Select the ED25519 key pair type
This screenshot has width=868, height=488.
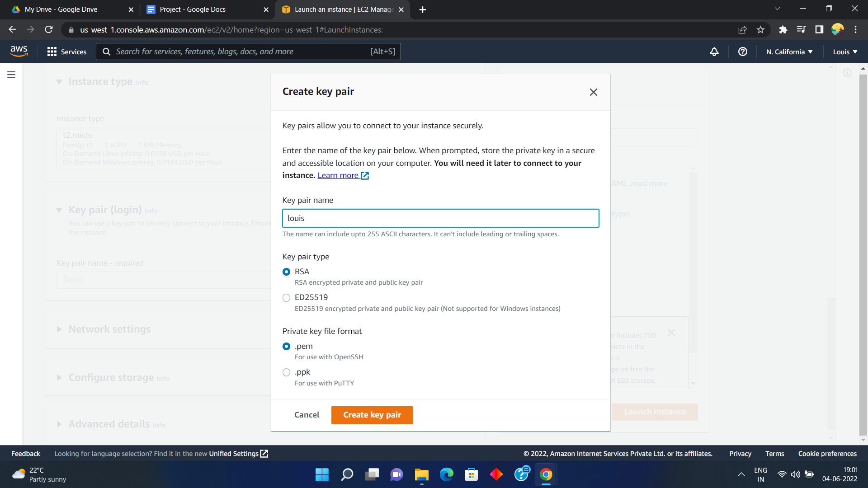pyautogui.click(x=286, y=298)
